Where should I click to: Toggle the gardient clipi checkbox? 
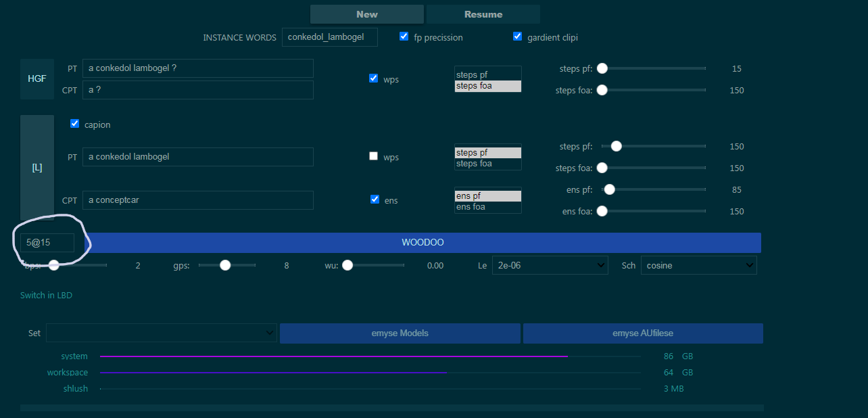tap(518, 37)
